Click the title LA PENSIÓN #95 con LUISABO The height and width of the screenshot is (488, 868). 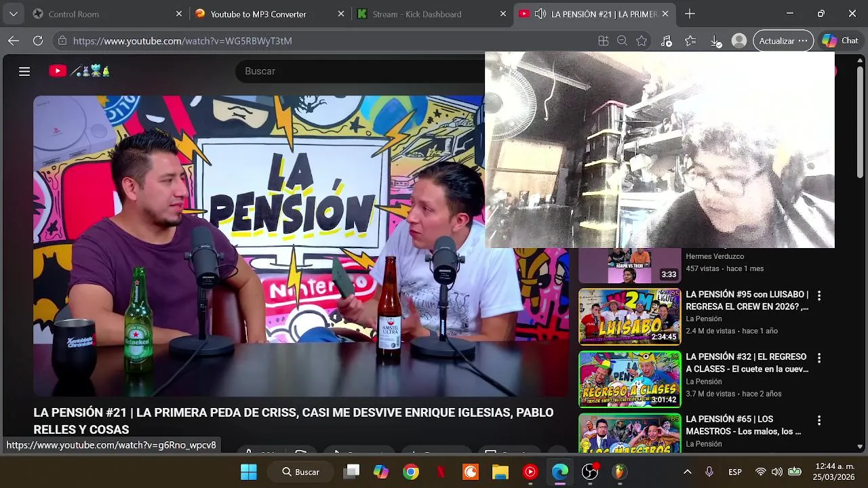(747, 300)
